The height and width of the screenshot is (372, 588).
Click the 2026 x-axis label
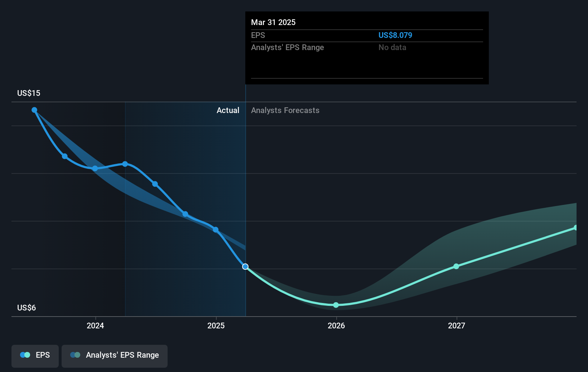[x=336, y=325]
